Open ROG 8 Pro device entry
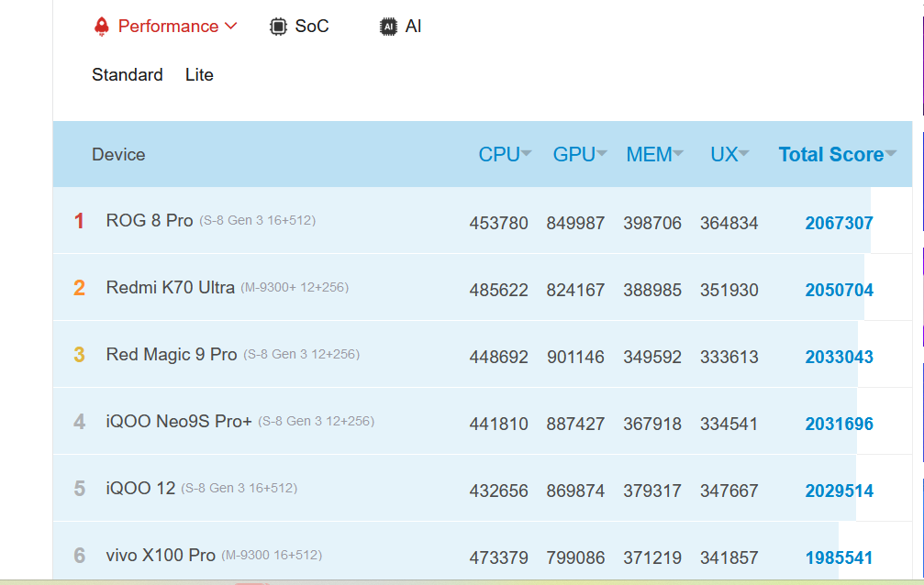 (150, 220)
